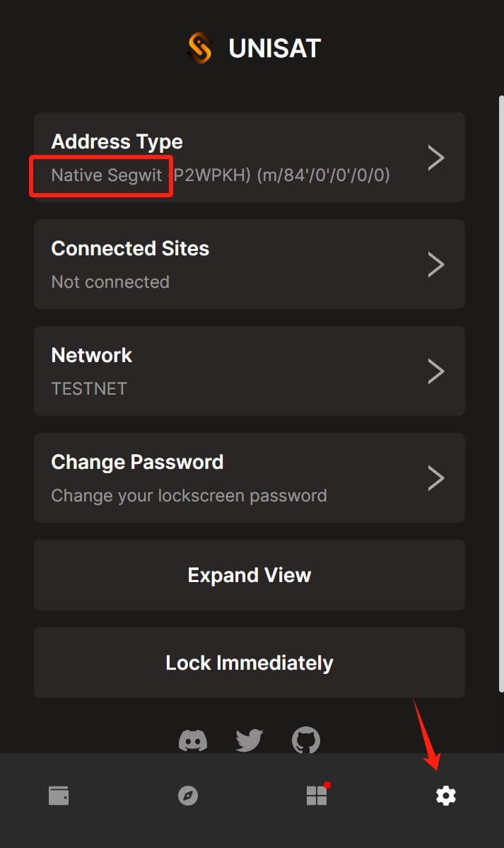Image resolution: width=504 pixels, height=848 pixels.
Task: Open the Connected Sites entry
Action: (250, 264)
